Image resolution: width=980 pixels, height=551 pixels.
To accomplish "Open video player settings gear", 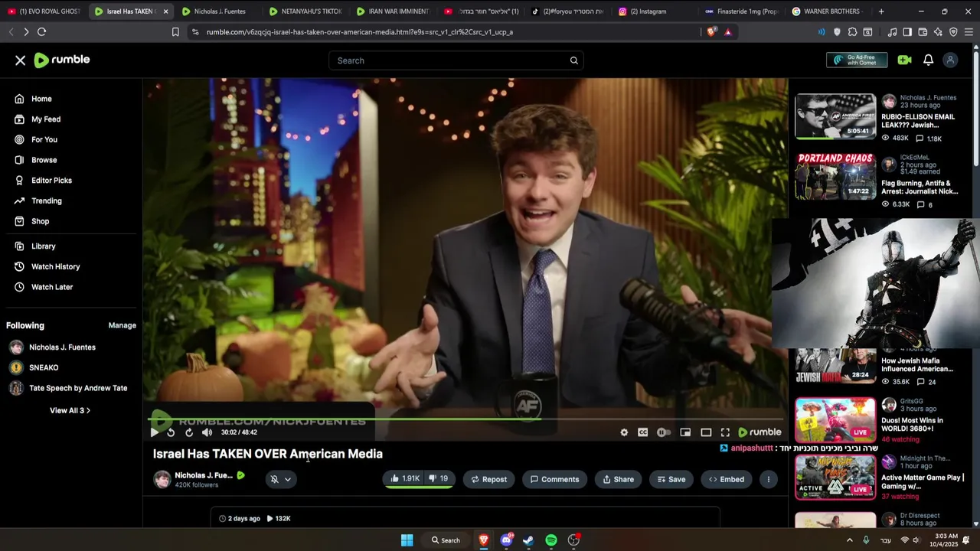I will click(x=624, y=432).
